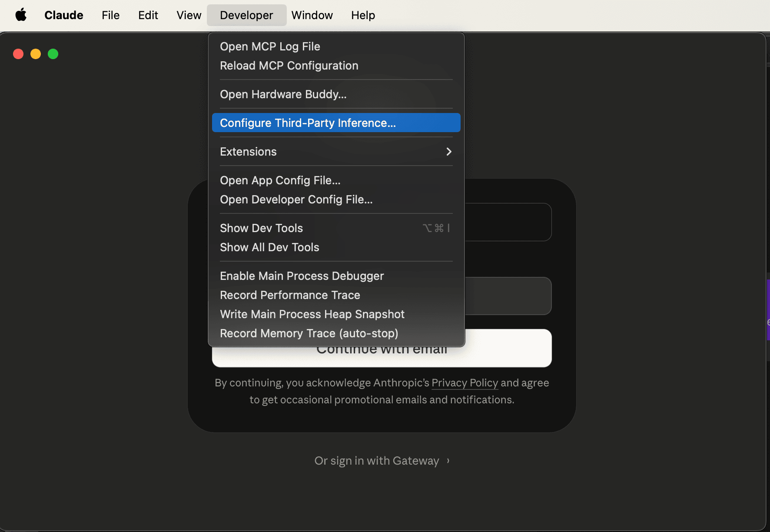
Task: Click Or sign in with Gateway
Action: click(x=382, y=461)
